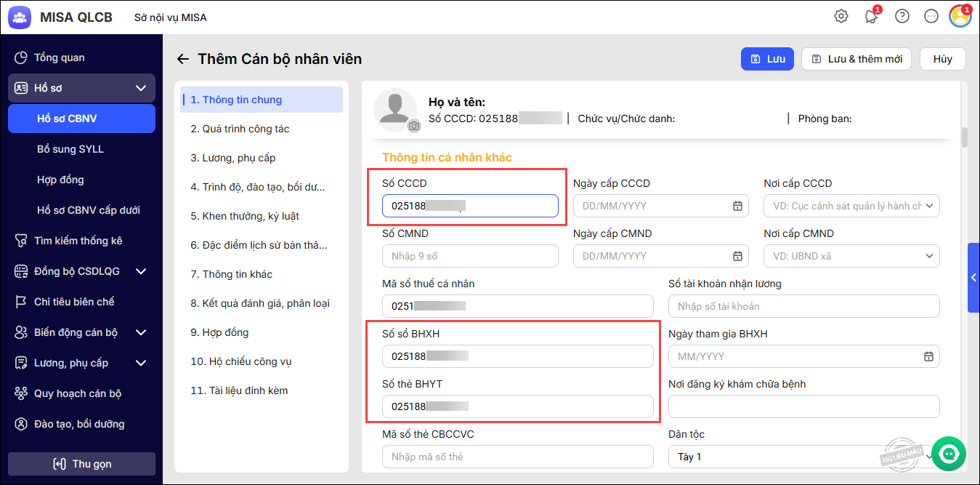Expand the Nơi cấp CCCD dropdown
Viewport: 980px width, 485px height.
click(929, 206)
